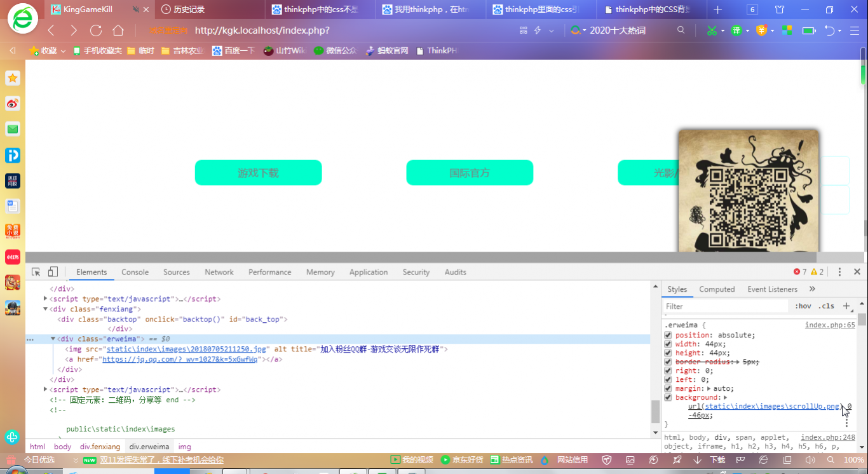Open the mail envelope icon in sidebar

coord(13,129)
